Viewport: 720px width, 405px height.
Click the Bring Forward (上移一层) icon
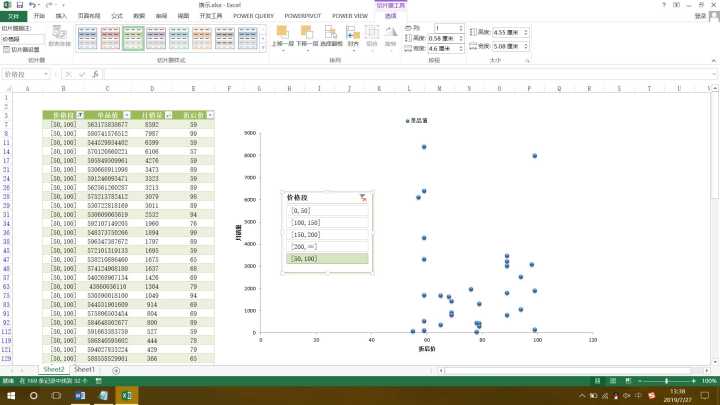(x=282, y=35)
